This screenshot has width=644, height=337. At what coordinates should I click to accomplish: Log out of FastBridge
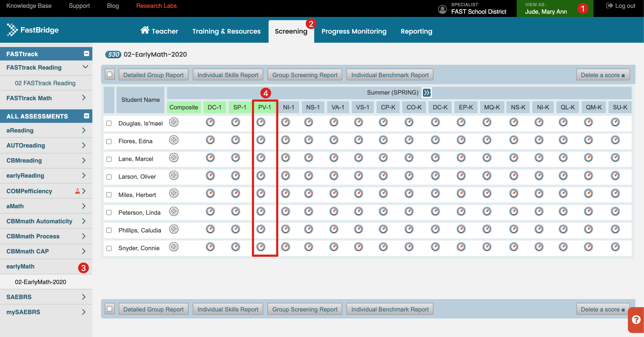pos(621,6)
